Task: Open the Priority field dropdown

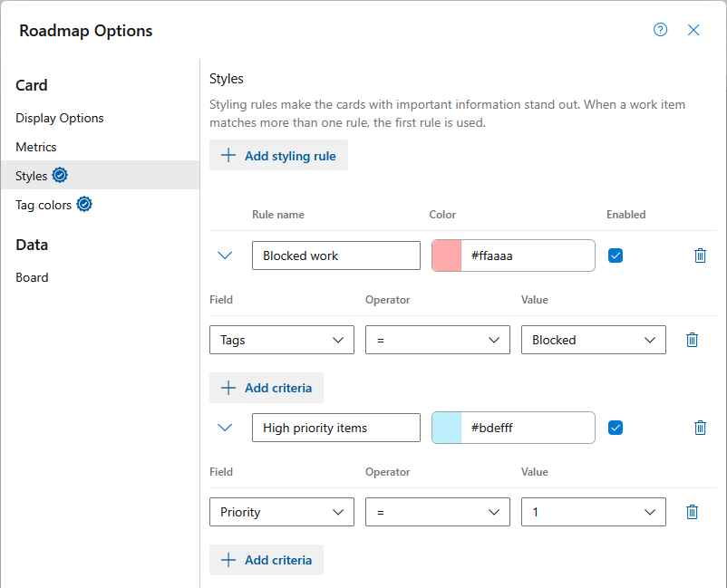Action: point(281,512)
